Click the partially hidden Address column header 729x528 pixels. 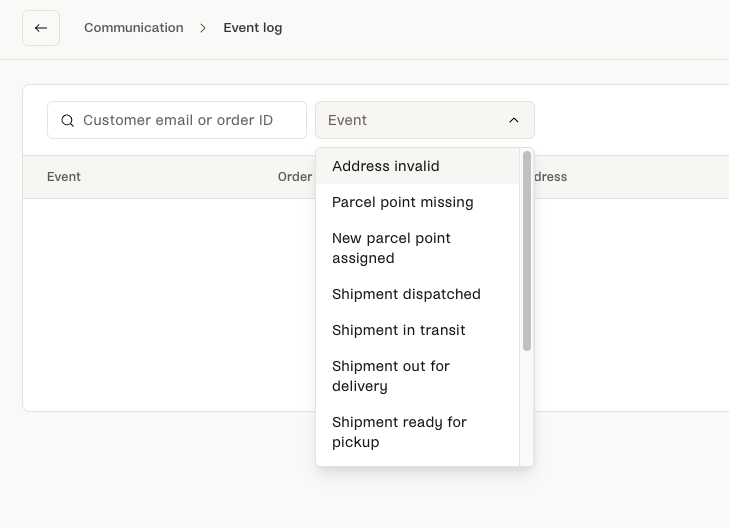pos(550,177)
